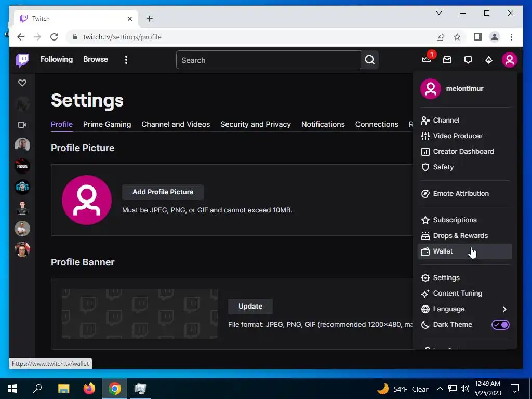Open the Connections settings tab
This screenshot has height=399, width=532.
(377, 124)
